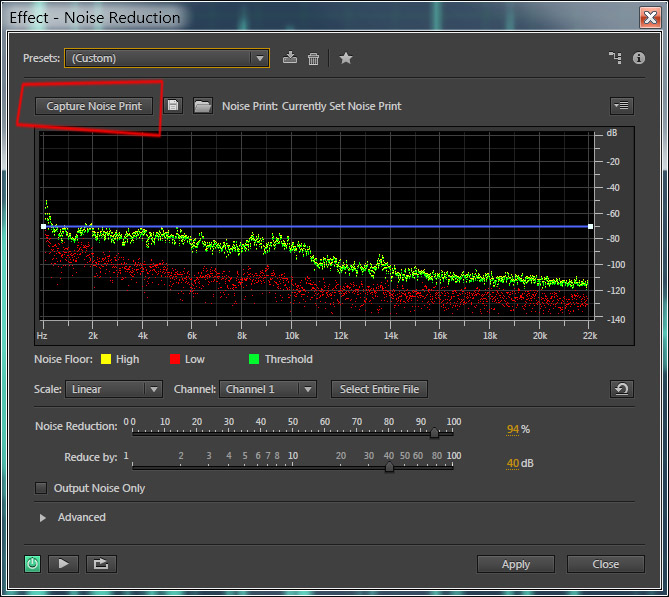Toggle the effect power state button
669x597 pixels.
(32, 564)
